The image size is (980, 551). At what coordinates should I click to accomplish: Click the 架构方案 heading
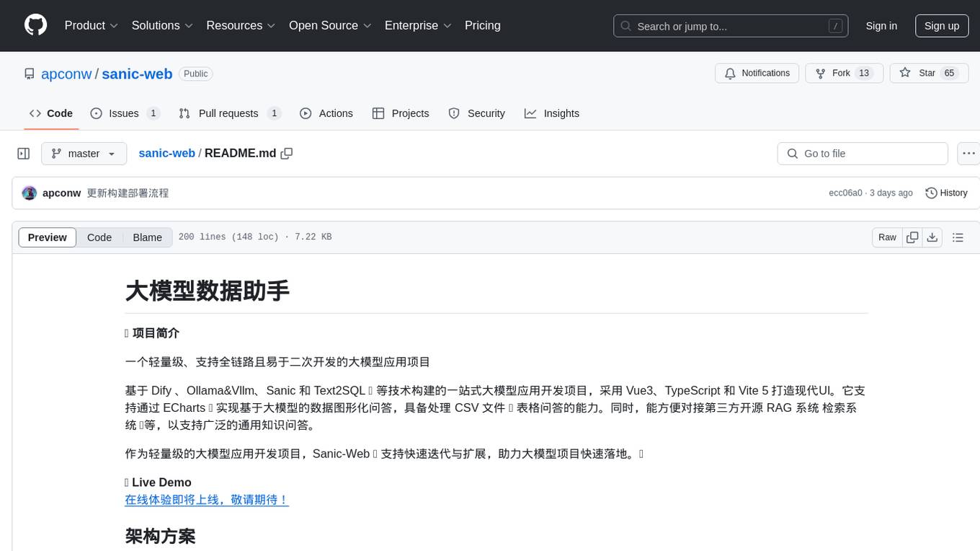pyautogui.click(x=160, y=537)
